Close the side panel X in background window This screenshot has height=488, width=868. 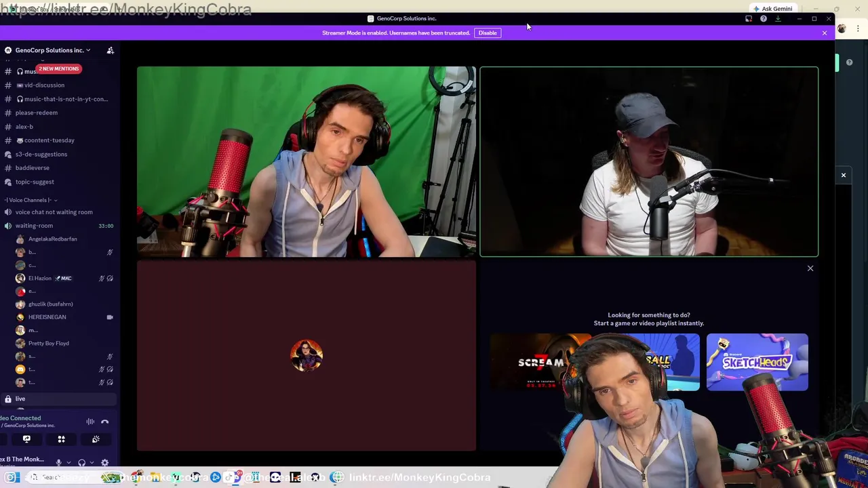pyautogui.click(x=844, y=176)
